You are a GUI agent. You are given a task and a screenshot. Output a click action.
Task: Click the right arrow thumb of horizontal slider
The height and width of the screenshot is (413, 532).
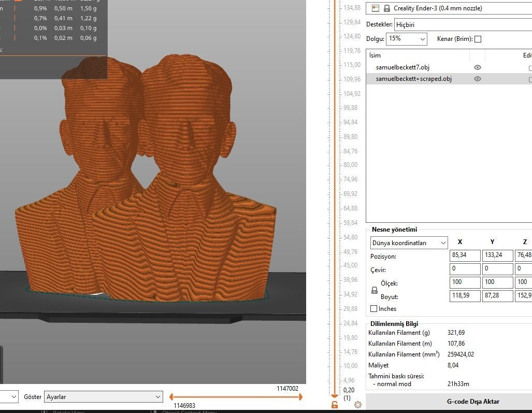click(300, 397)
